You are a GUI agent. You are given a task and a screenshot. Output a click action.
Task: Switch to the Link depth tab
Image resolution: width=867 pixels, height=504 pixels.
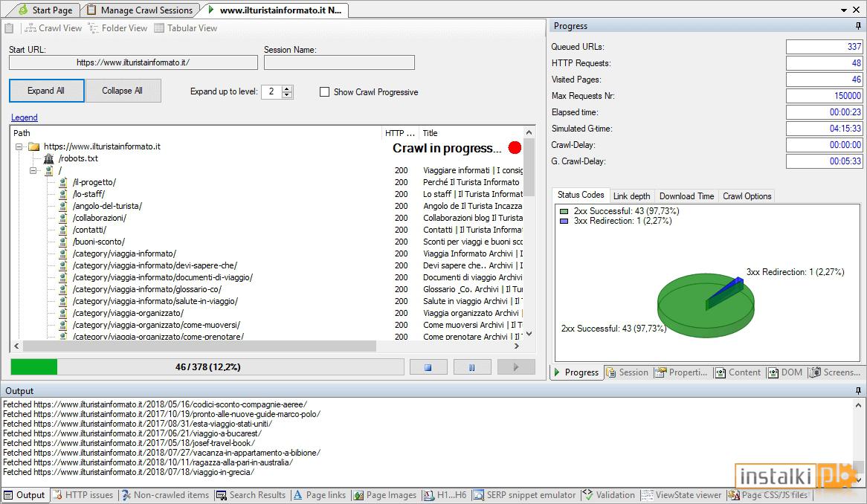(x=631, y=196)
